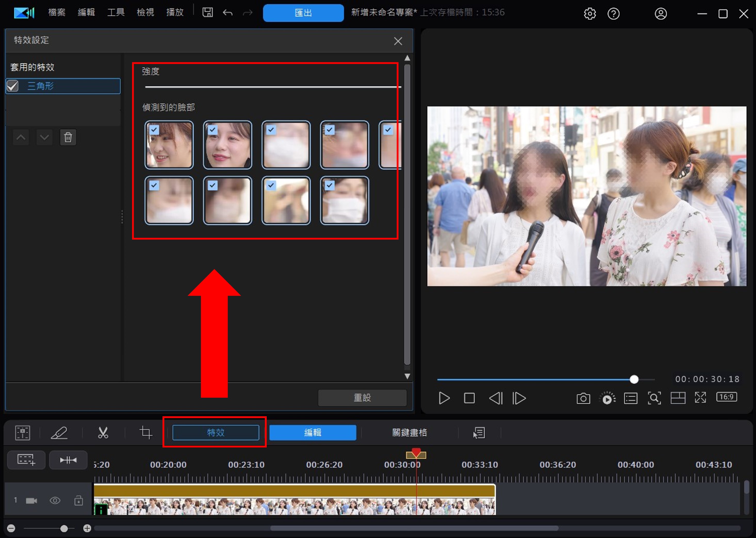Step to the next frame

pos(519,398)
